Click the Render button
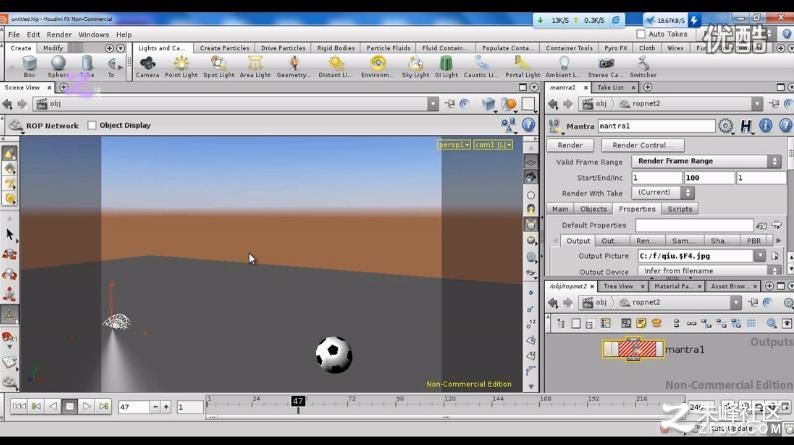Viewport: 794px width, 445px height. point(570,145)
